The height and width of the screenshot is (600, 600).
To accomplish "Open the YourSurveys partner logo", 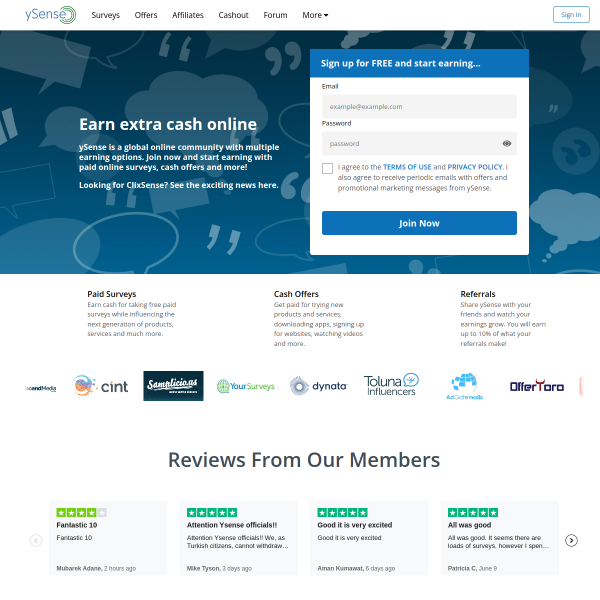I will coord(246,386).
